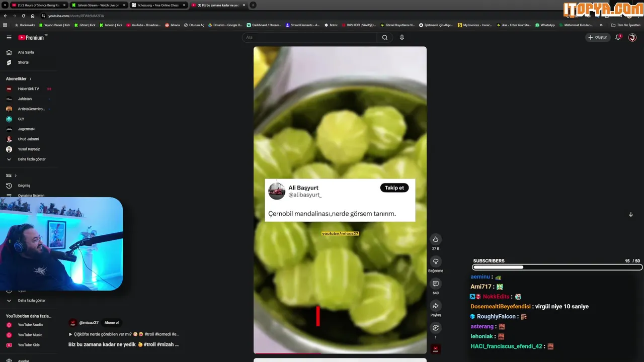Open the short's sound thumbnail
Screen dimensions: 644x362
tap(436, 349)
